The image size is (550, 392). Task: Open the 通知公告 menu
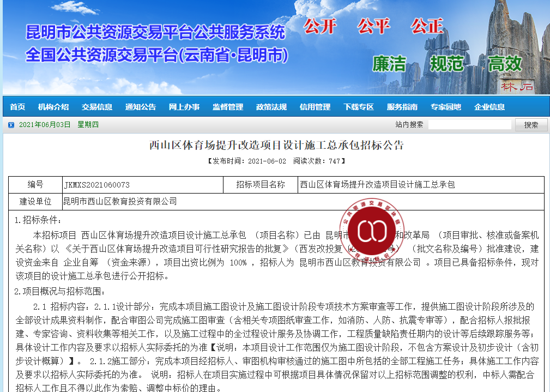coord(140,107)
